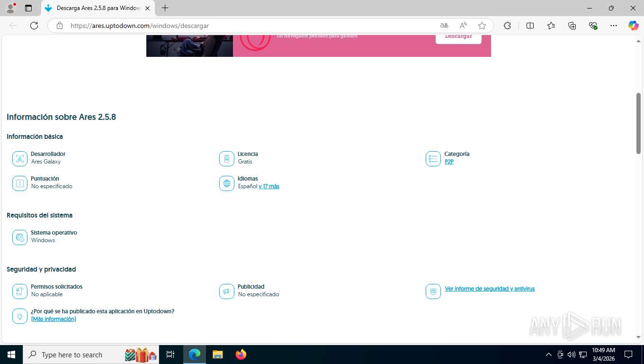Viewport: 644px width, 364px height.
Task: Open the '(Más información)' link
Action: point(54,319)
